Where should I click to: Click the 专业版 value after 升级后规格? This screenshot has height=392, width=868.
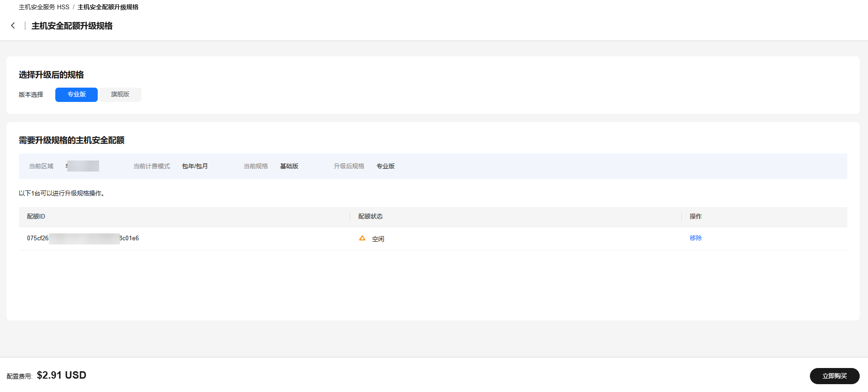click(x=385, y=166)
